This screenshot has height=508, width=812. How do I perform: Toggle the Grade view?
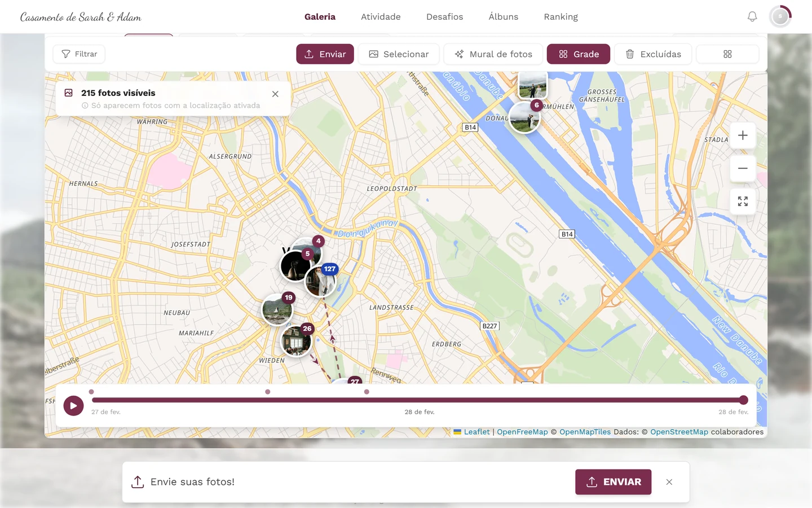point(579,54)
